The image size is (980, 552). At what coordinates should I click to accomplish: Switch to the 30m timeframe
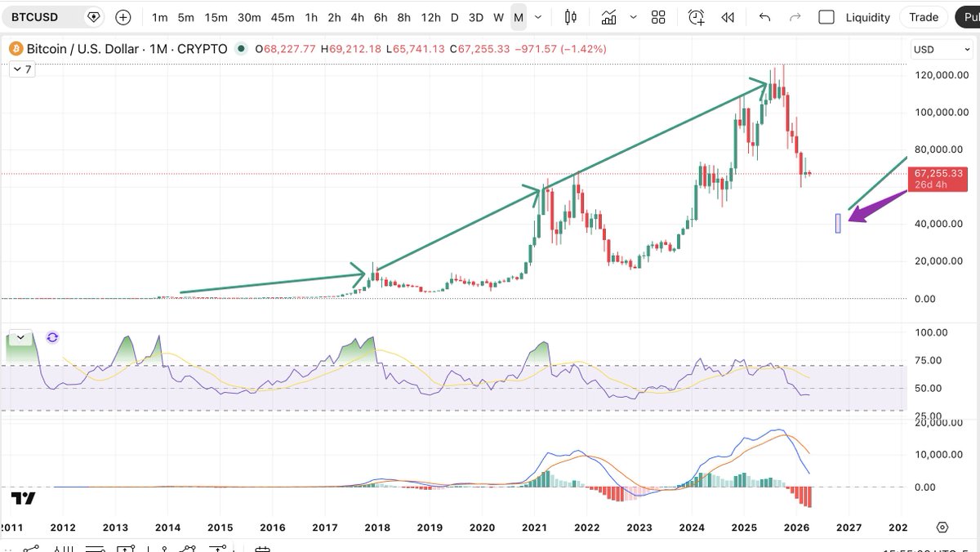pos(249,17)
